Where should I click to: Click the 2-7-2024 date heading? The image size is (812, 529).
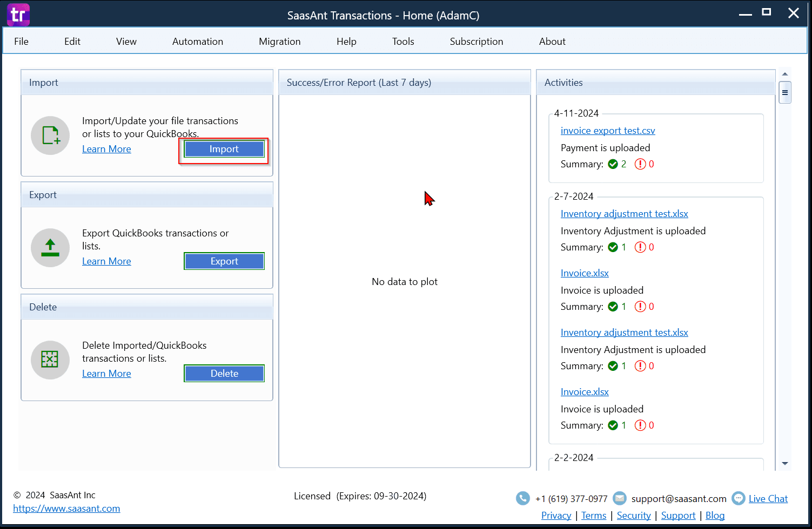click(x=574, y=196)
